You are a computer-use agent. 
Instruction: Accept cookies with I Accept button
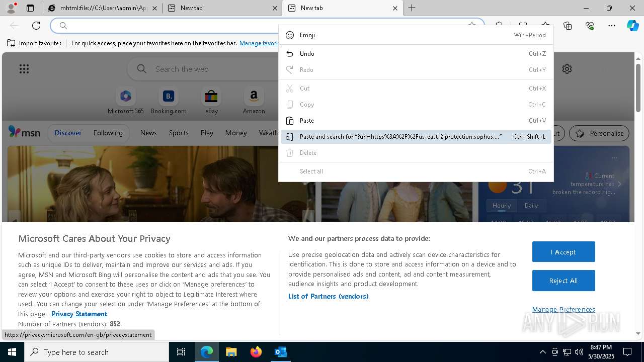point(563,252)
